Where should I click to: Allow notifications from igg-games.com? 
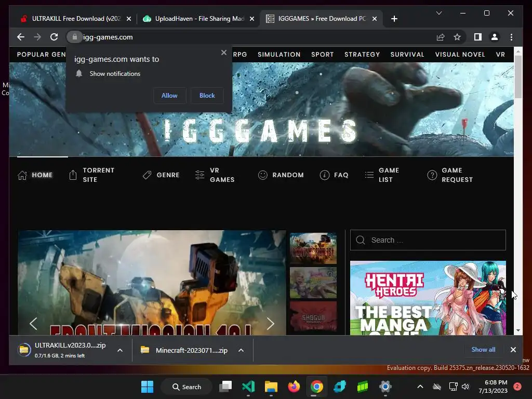pyautogui.click(x=169, y=96)
